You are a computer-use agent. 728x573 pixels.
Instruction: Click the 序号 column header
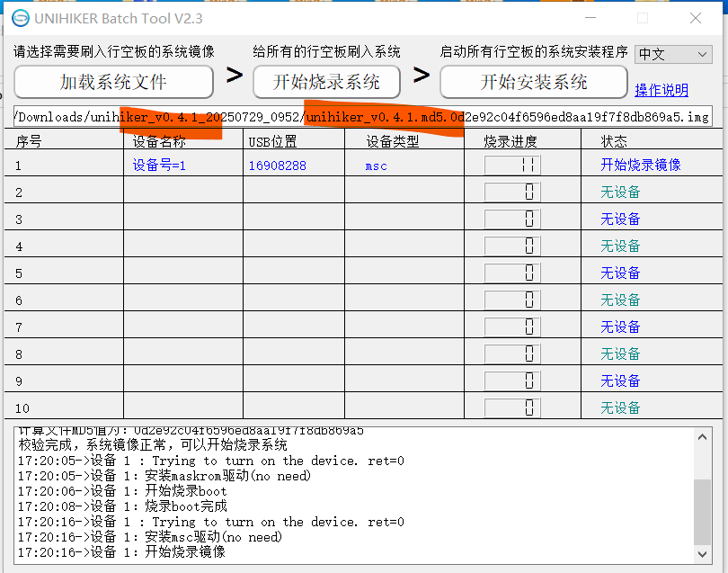click(x=29, y=141)
